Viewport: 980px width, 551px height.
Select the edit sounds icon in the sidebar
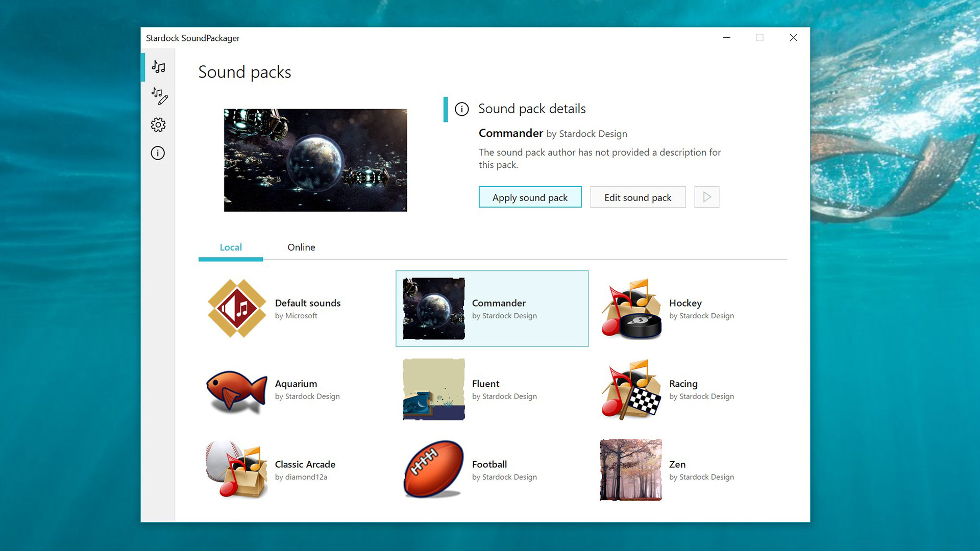[158, 96]
